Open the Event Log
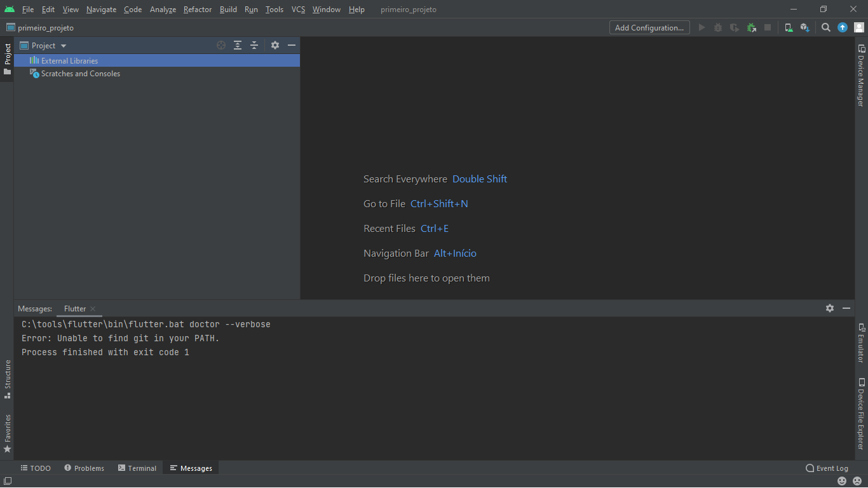868x488 pixels. click(x=827, y=468)
